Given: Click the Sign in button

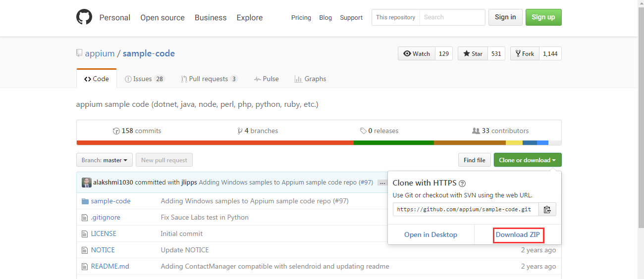Looking at the screenshot, I should coord(505,17).
